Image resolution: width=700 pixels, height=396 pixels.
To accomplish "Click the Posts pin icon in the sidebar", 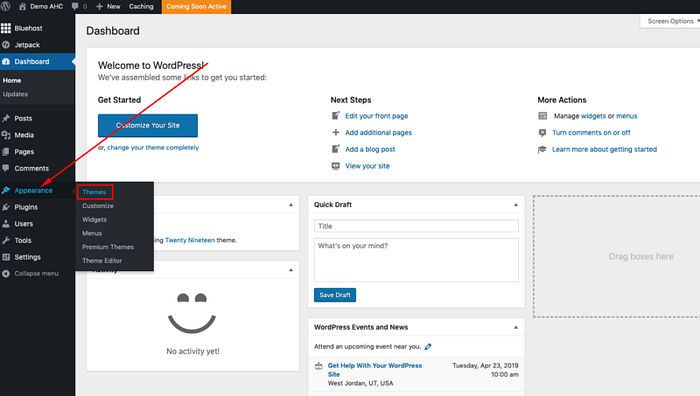I will click(6, 118).
